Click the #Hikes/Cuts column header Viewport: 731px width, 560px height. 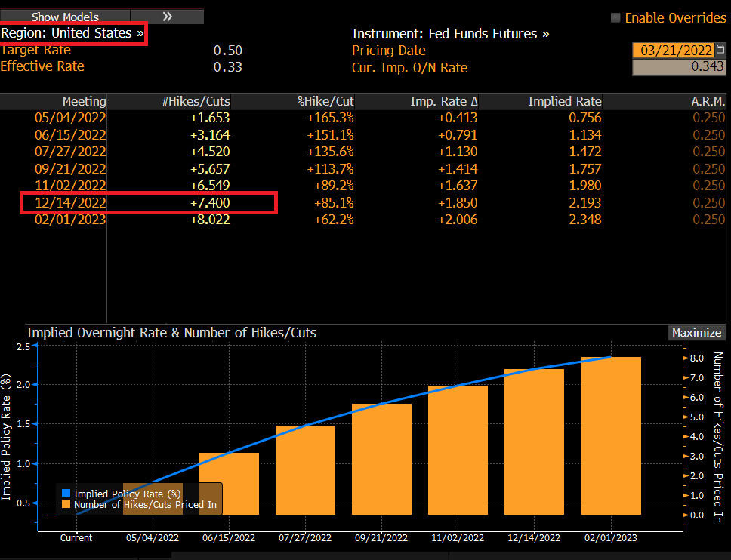(196, 101)
